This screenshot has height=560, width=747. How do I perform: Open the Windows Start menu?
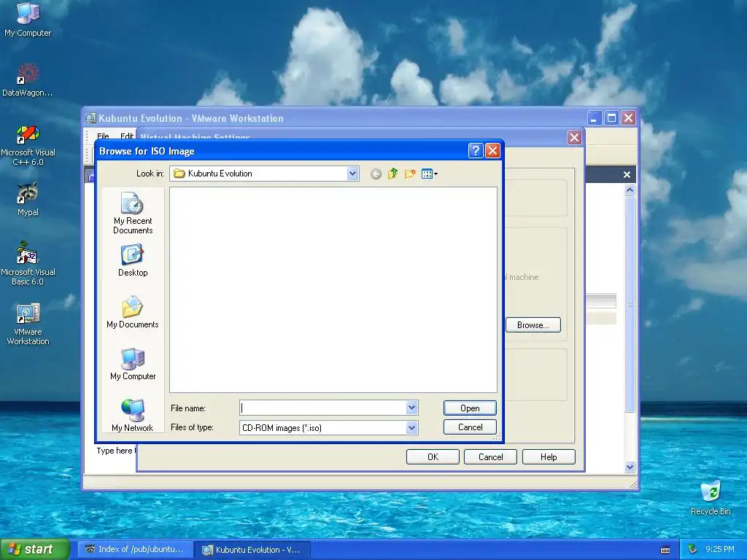tap(35, 550)
